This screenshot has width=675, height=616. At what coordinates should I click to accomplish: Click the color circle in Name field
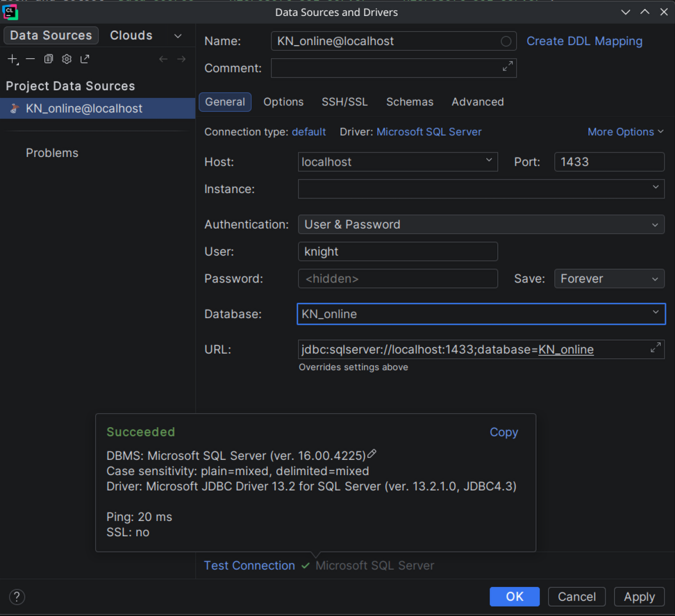pos(506,42)
